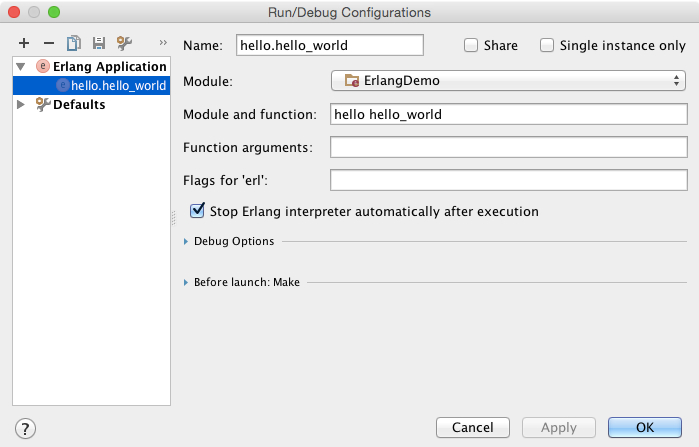Expand the Defaults tree node
The width and height of the screenshot is (699, 447).
pos(20,105)
